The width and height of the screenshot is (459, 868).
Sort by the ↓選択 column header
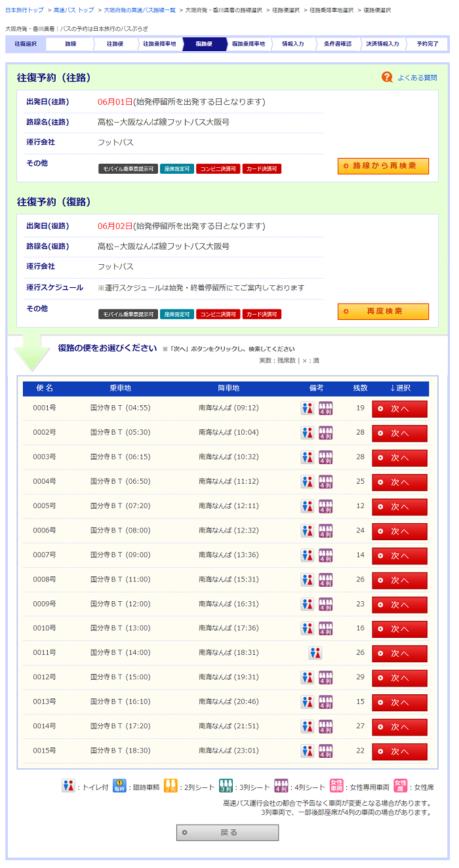point(399,388)
